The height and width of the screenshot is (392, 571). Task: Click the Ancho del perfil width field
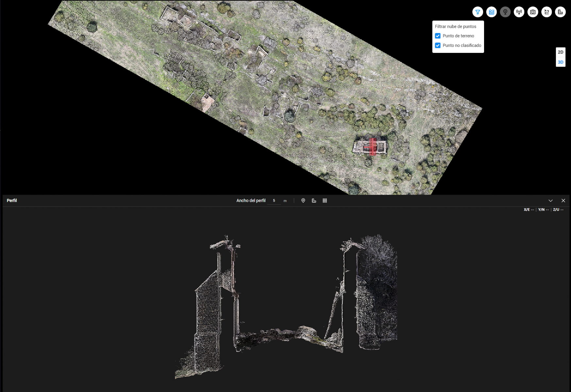274,201
